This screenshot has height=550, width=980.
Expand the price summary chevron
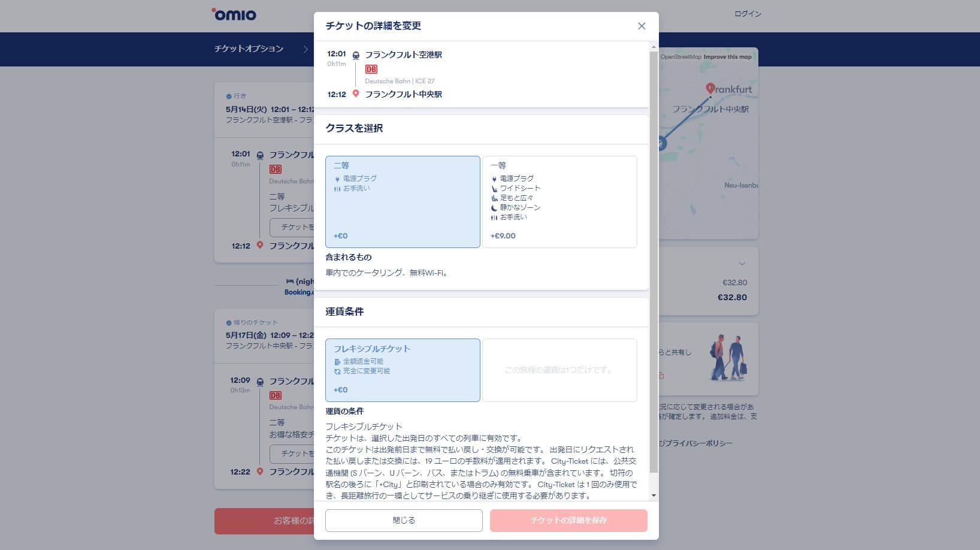[742, 264]
